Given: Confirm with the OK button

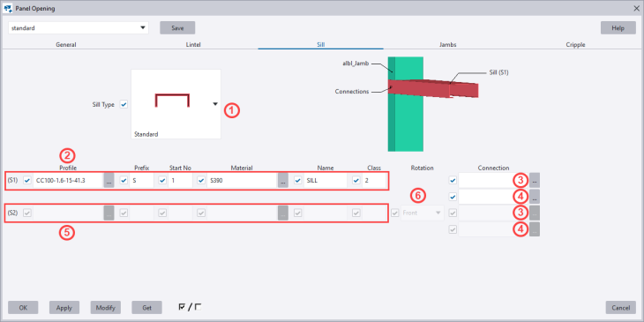Looking at the screenshot, I should point(23,307).
